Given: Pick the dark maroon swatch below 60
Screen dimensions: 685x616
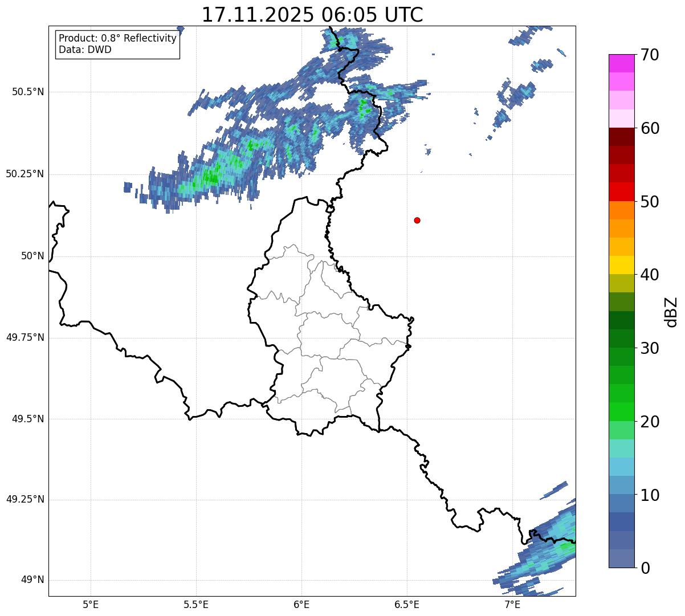Looking at the screenshot, I should (621, 137).
